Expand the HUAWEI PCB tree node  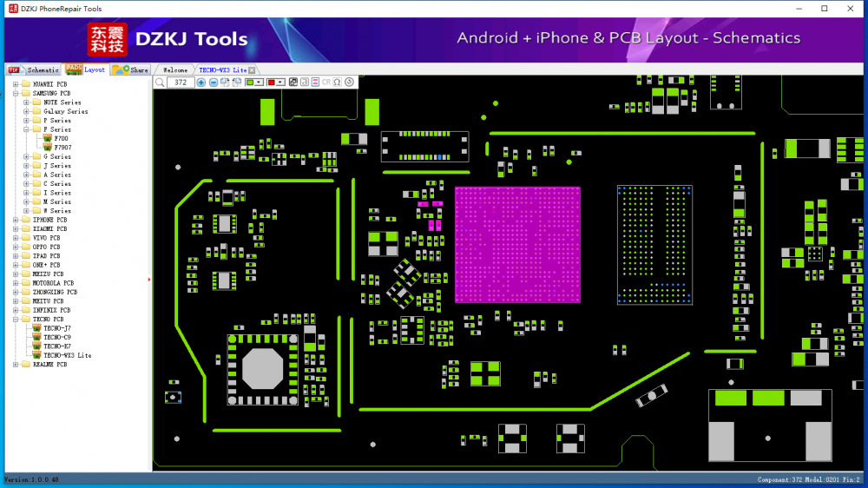pyautogui.click(x=16, y=84)
